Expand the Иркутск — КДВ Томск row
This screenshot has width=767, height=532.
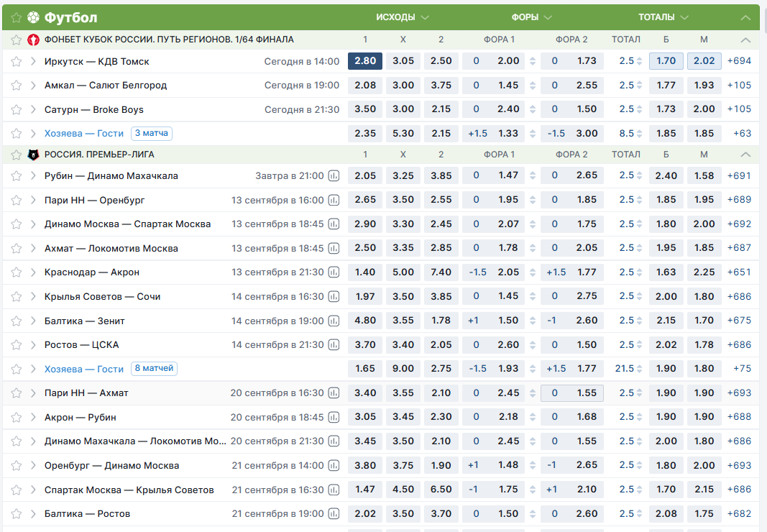click(x=33, y=61)
